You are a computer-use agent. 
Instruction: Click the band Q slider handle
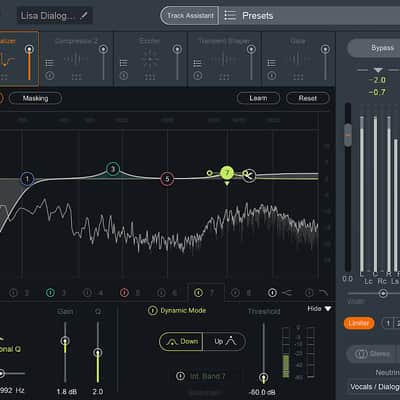[x=98, y=352]
